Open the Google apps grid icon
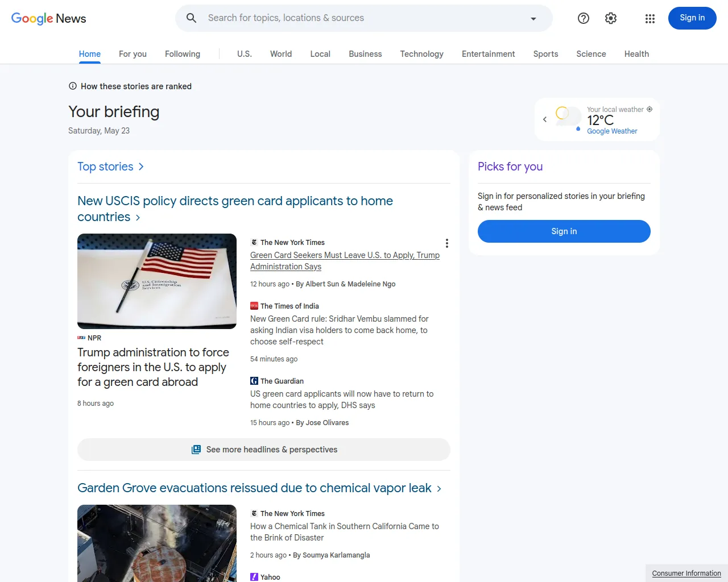 pyautogui.click(x=650, y=19)
